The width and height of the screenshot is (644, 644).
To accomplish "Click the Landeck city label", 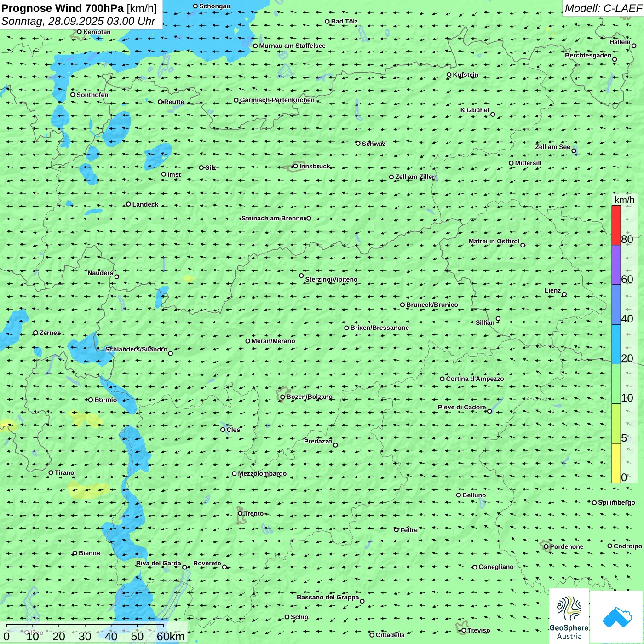I will click(x=145, y=204).
